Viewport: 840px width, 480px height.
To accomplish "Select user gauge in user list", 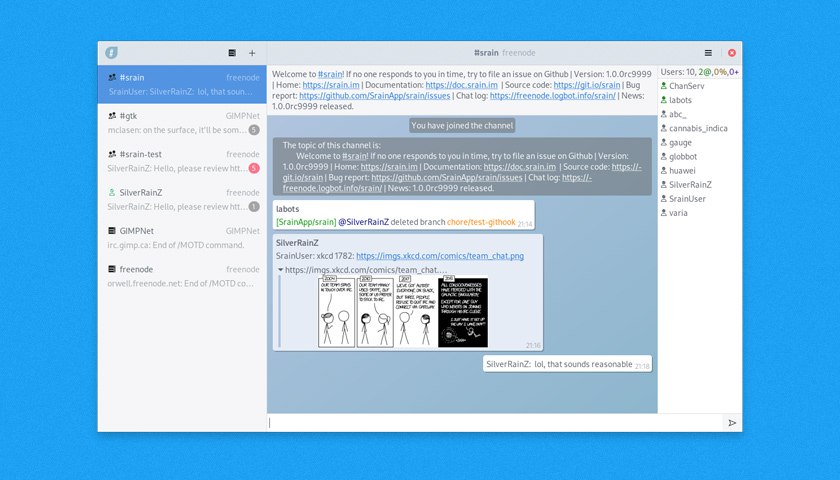I will 700,142.
